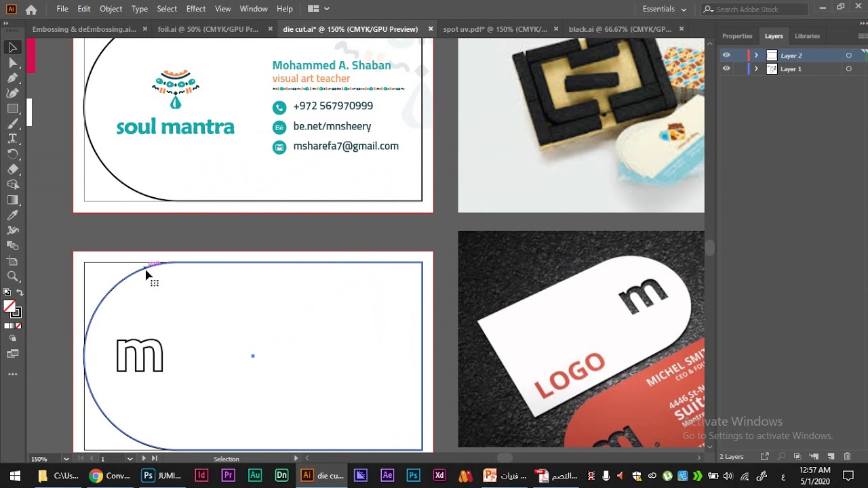Open Adobe XD from the taskbar
This screenshot has height=488, width=868.
[439, 476]
